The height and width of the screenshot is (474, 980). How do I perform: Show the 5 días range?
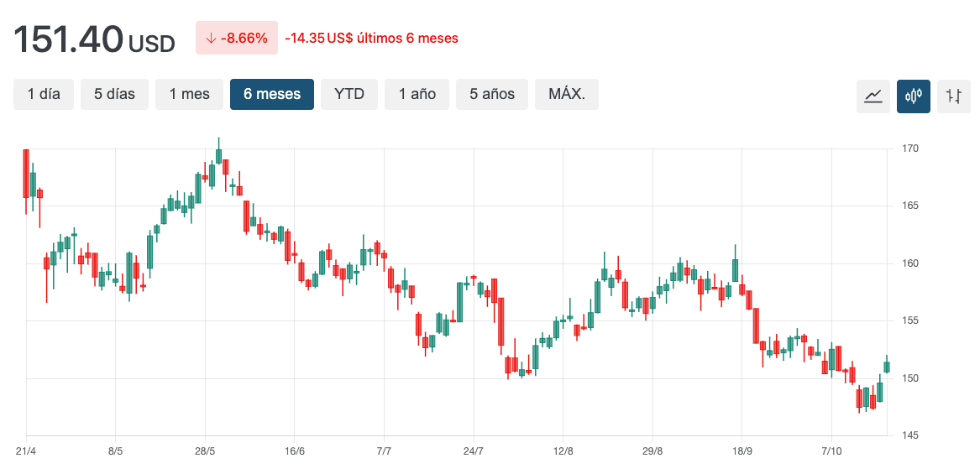pyautogui.click(x=114, y=95)
